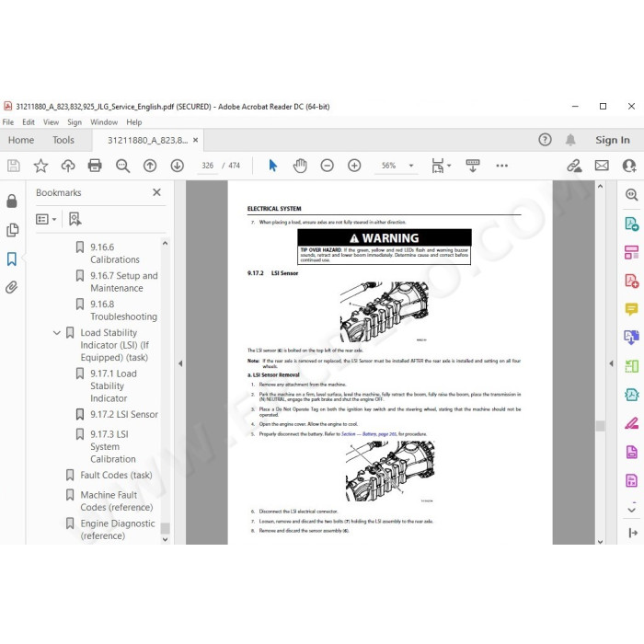
Task: Collapse Load Stability Indicator bookmark
Action: (57, 333)
